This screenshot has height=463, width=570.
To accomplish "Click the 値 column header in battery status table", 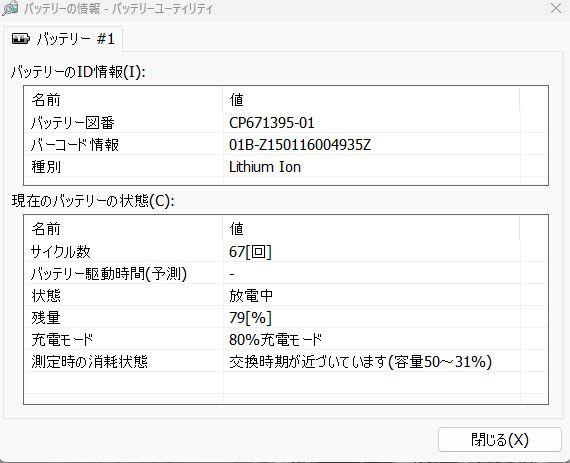I will [372, 229].
